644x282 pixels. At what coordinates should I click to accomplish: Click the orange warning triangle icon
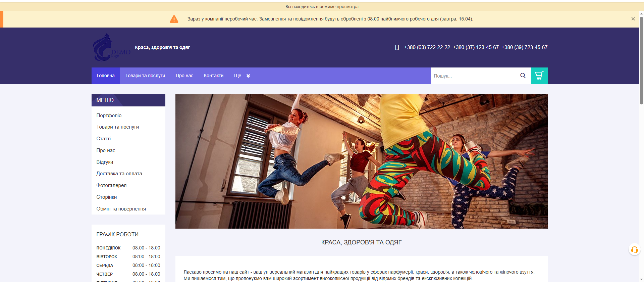click(x=174, y=19)
